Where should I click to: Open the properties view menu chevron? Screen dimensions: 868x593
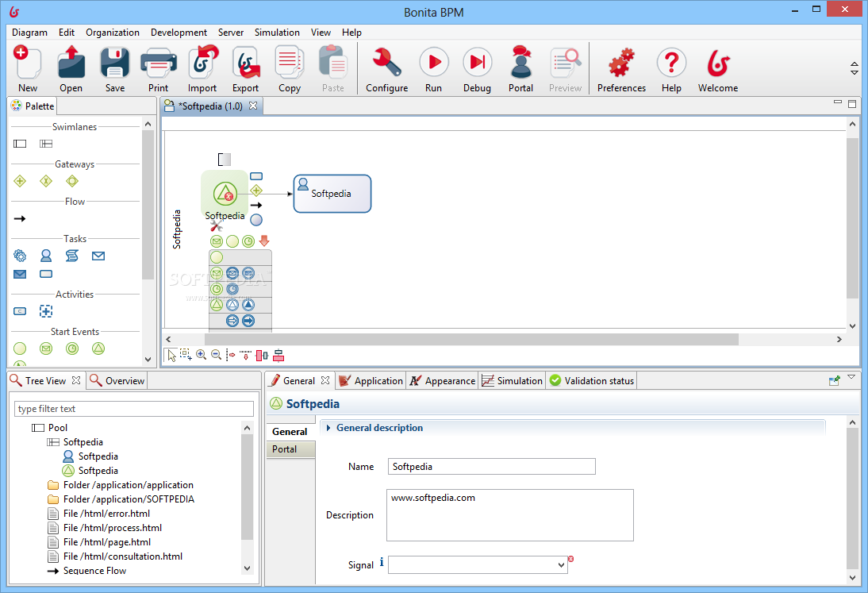(851, 376)
